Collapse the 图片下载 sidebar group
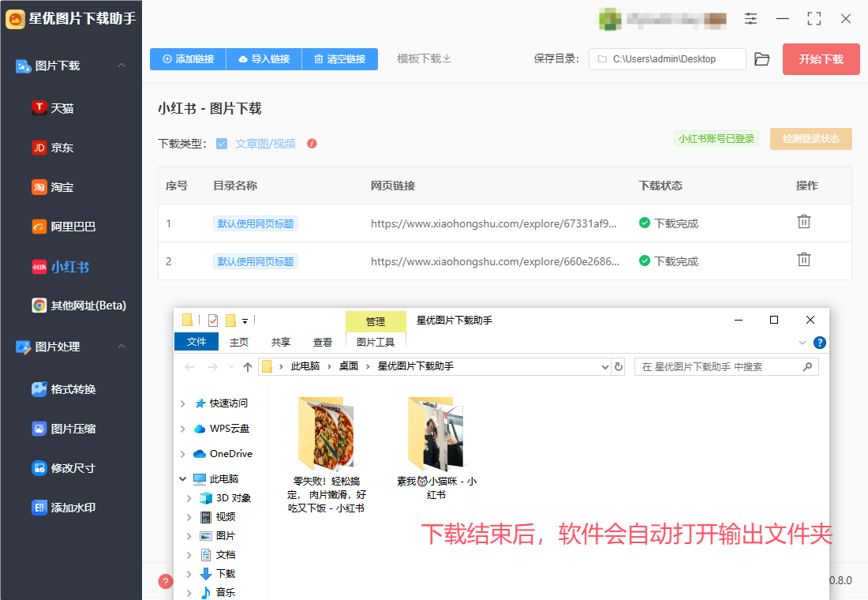Viewport: 868px width, 600px height. coord(122,66)
